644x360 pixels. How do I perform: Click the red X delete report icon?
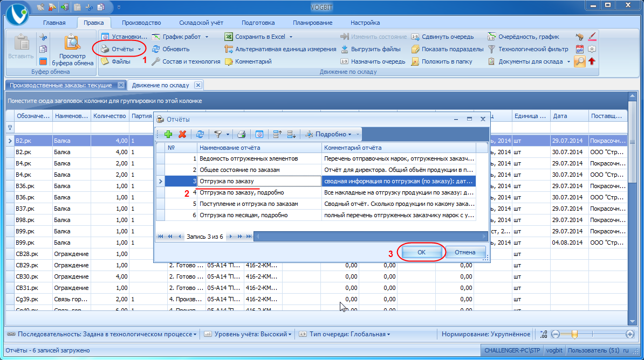pos(182,134)
